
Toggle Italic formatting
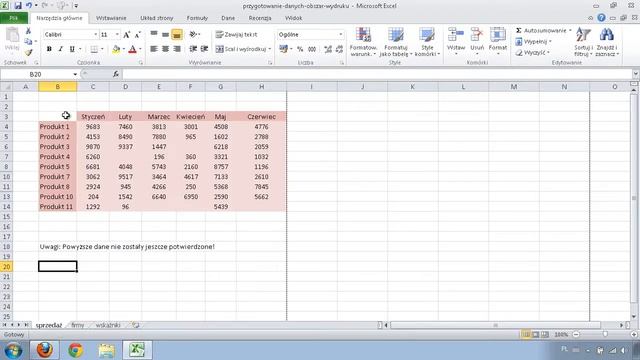[60, 49]
